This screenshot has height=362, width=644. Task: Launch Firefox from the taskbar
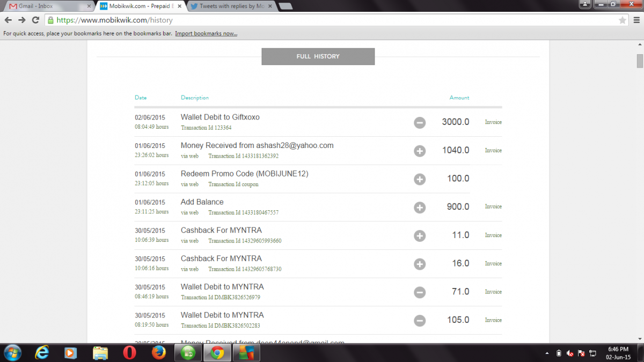pyautogui.click(x=158, y=353)
